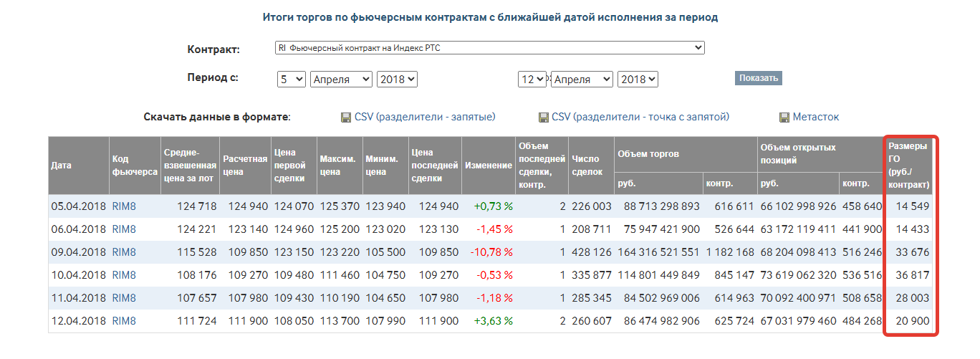
Task: Open the start month dropdown showing Апреля
Action: pos(341,79)
